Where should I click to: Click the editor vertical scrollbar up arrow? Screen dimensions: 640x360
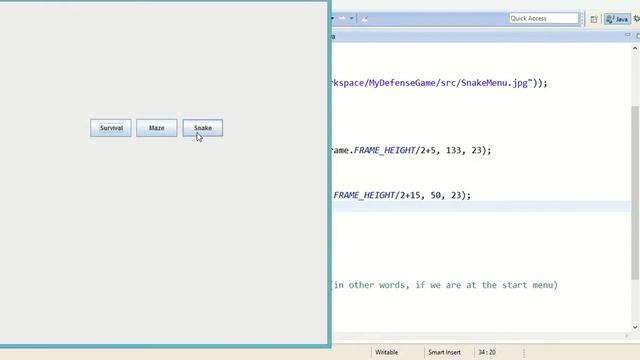tap(635, 48)
